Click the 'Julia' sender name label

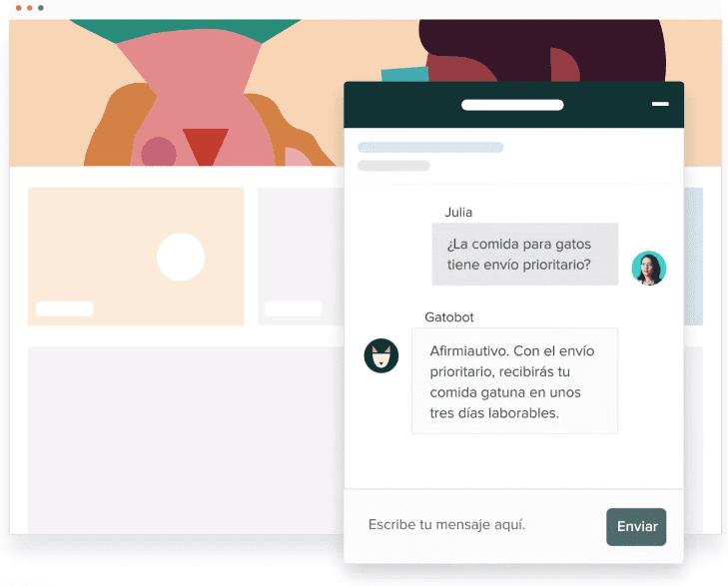(458, 212)
